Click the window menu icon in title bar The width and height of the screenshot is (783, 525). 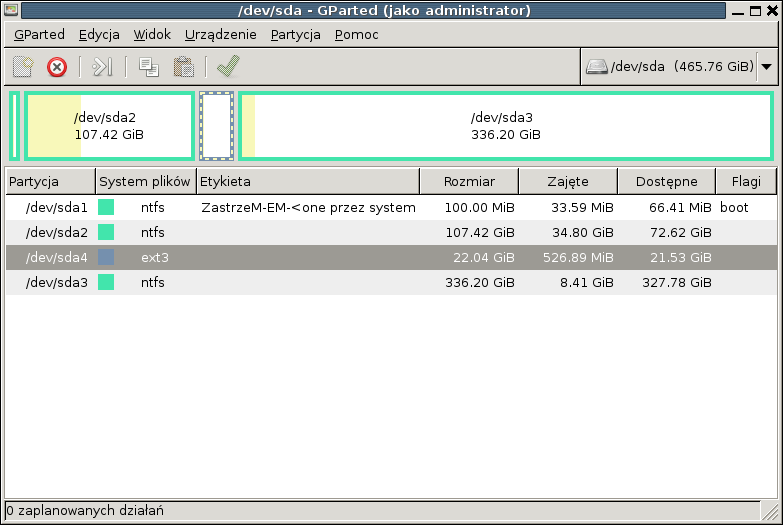click(11, 11)
